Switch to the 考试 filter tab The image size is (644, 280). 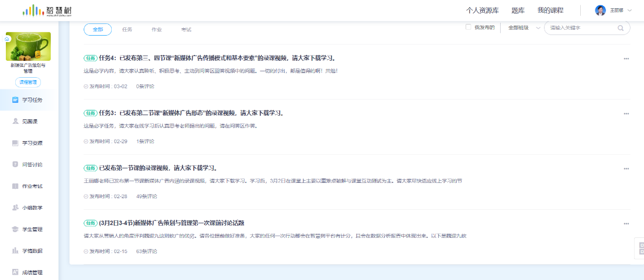(186, 29)
